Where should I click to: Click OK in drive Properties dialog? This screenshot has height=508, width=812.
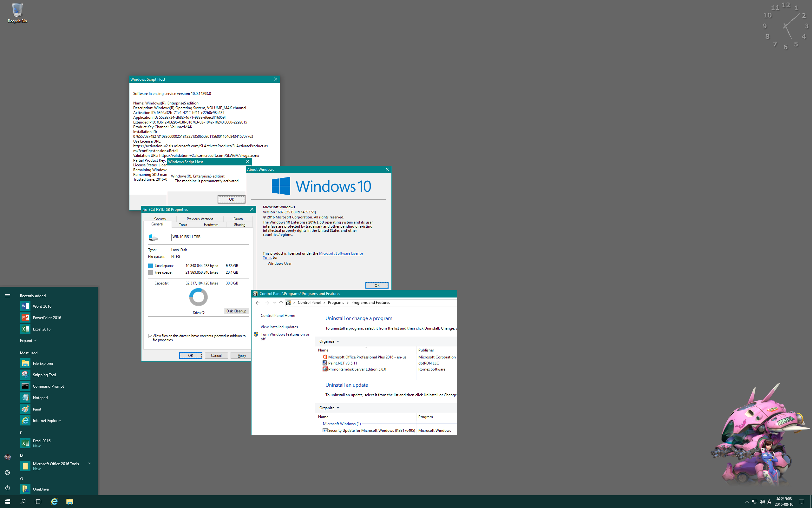[x=191, y=356]
